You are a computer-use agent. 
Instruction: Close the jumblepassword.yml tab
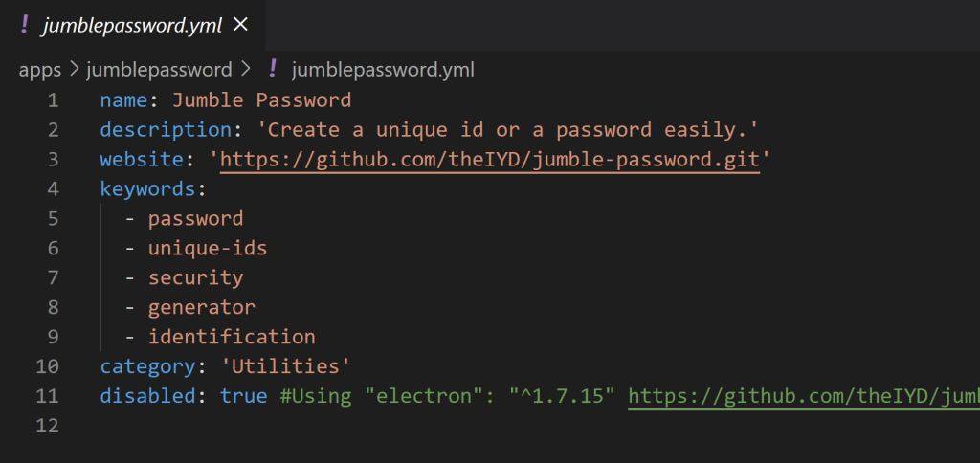point(241,25)
